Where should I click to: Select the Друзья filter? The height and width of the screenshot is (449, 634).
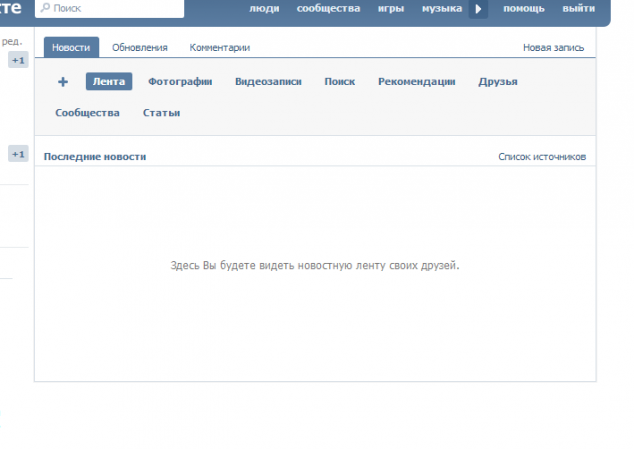[x=498, y=81]
